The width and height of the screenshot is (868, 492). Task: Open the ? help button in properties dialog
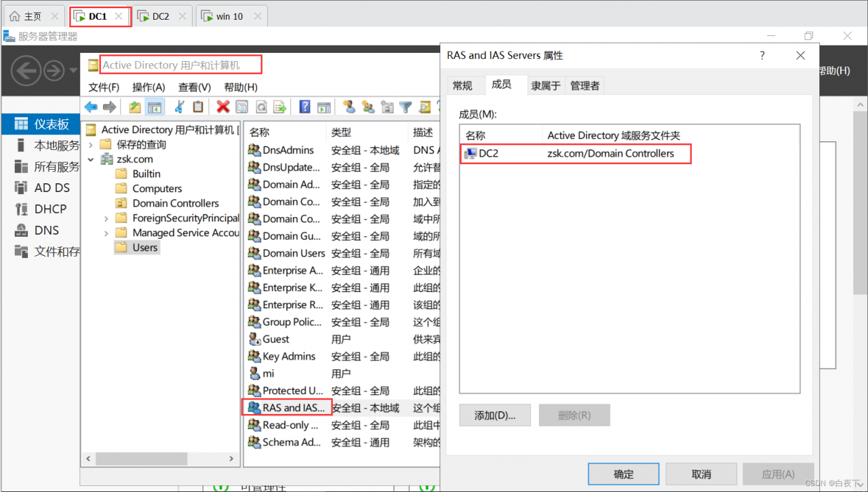(762, 56)
